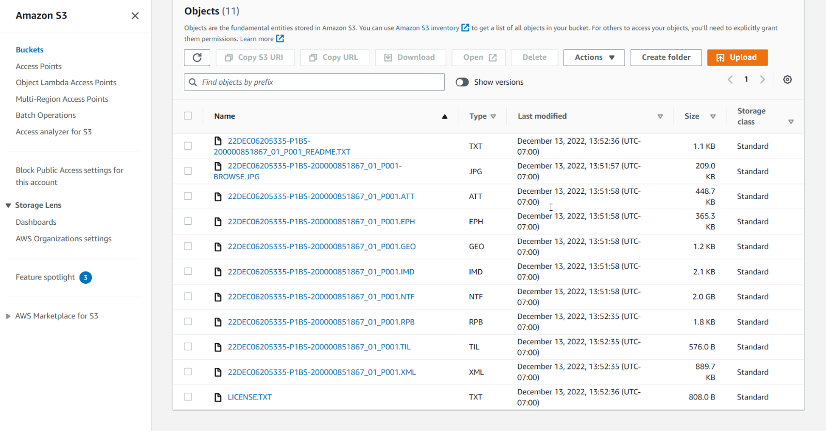The image size is (826, 432).
Task: Open Access Points in the sidebar
Action: click(x=38, y=66)
